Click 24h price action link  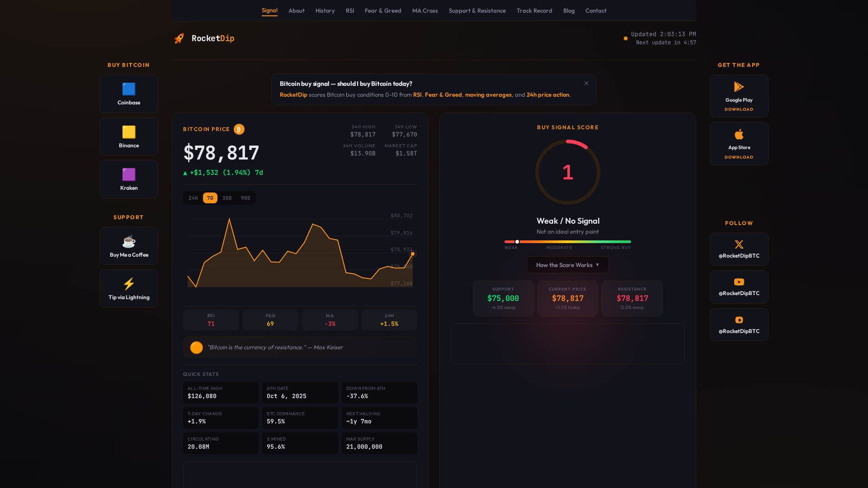(x=548, y=94)
